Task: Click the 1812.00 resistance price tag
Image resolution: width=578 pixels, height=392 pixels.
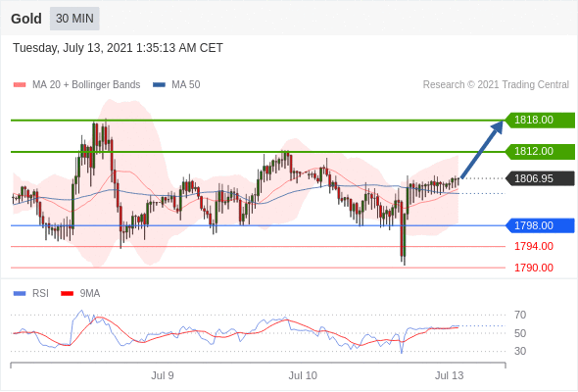Action: [x=540, y=151]
